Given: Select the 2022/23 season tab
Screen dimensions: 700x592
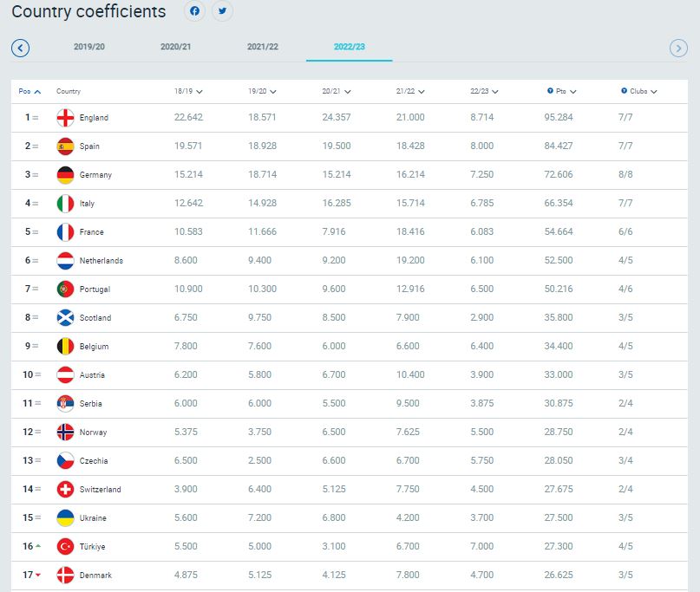Looking at the screenshot, I should (349, 47).
